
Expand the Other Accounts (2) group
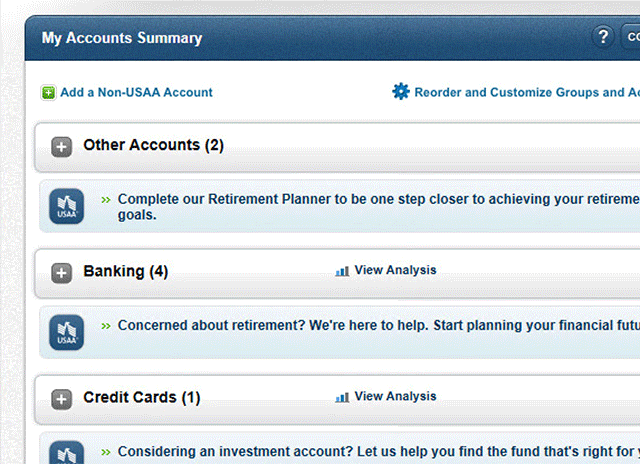point(61,147)
